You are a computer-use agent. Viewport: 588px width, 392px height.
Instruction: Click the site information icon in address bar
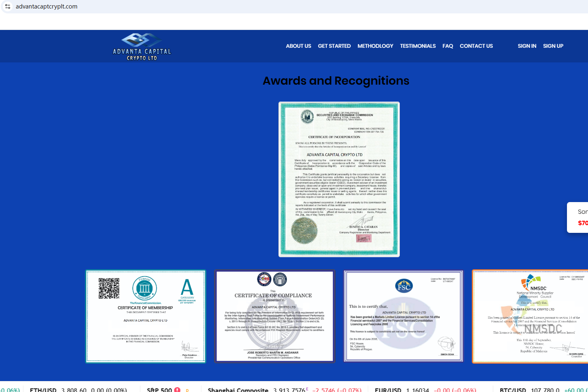8,6
